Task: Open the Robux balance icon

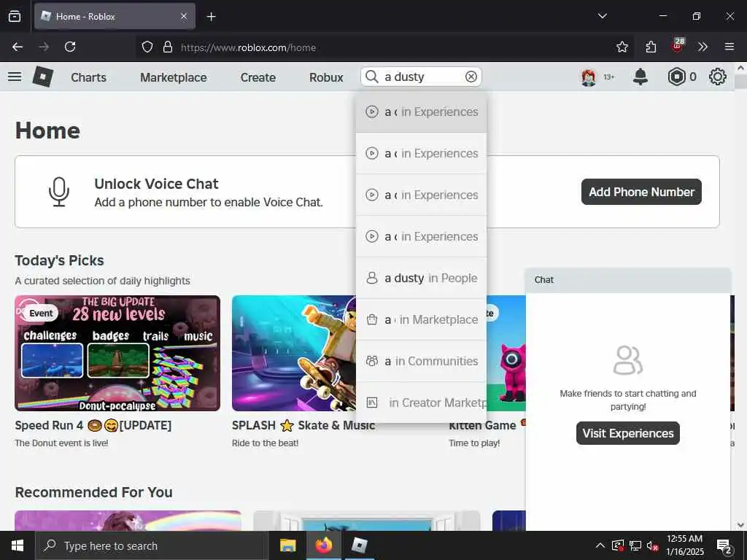Action: coord(676,77)
